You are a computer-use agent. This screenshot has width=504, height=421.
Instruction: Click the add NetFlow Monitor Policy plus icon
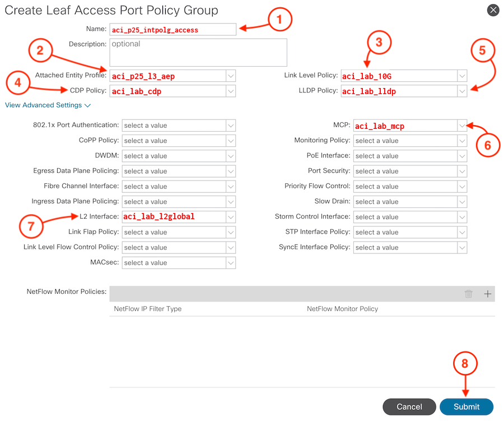click(488, 294)
